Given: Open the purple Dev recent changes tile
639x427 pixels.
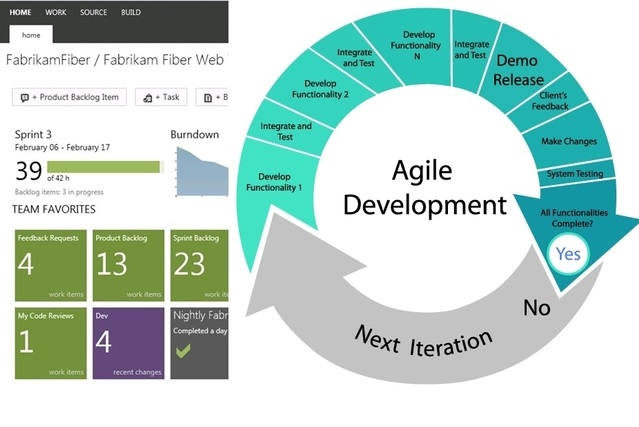Looking at the screenshot, I should [128, 343].
